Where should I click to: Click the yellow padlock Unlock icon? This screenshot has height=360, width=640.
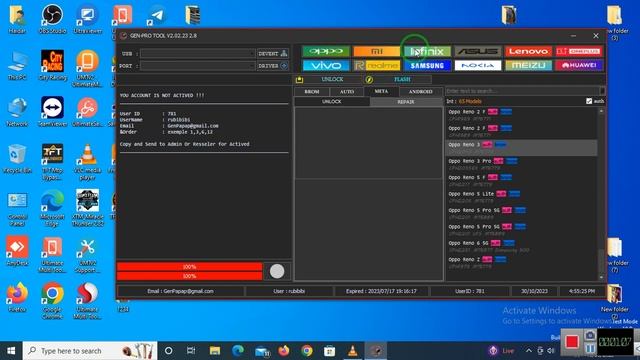pos(299,79)
